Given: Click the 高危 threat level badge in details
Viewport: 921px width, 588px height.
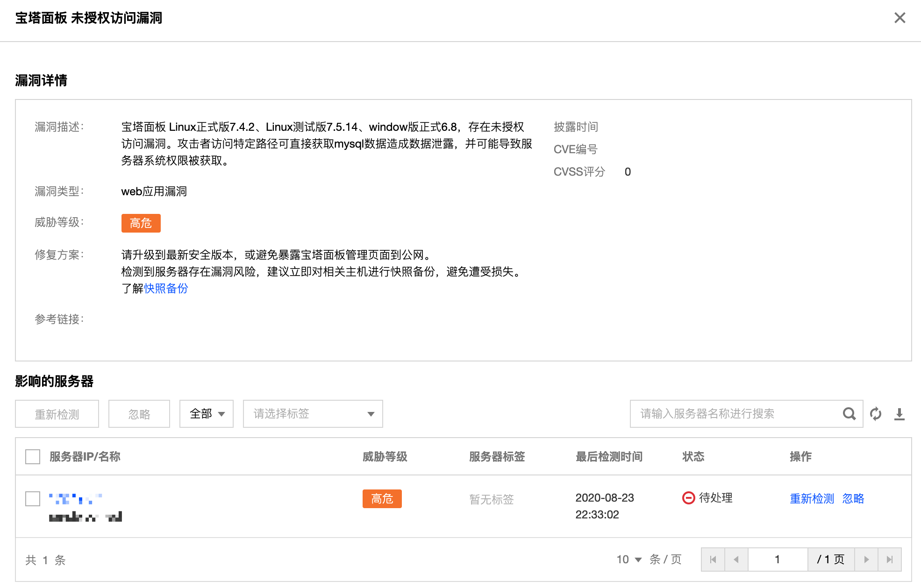Looking at the screenshot, I should pyautogui.click(x=141, y=223).
